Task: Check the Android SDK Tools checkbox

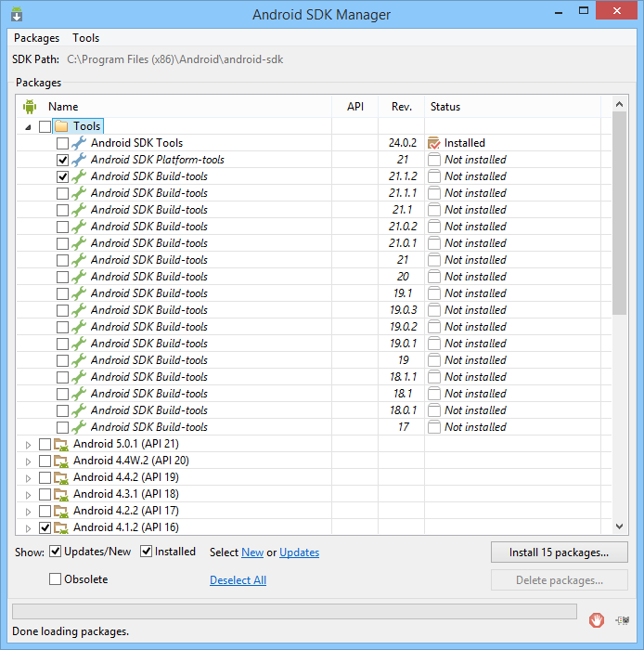Action: pos(62,143)
